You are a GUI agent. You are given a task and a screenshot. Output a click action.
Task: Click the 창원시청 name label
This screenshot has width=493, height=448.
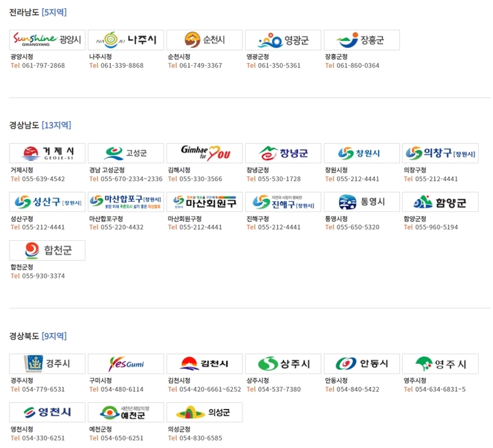[x=336, y=170]
